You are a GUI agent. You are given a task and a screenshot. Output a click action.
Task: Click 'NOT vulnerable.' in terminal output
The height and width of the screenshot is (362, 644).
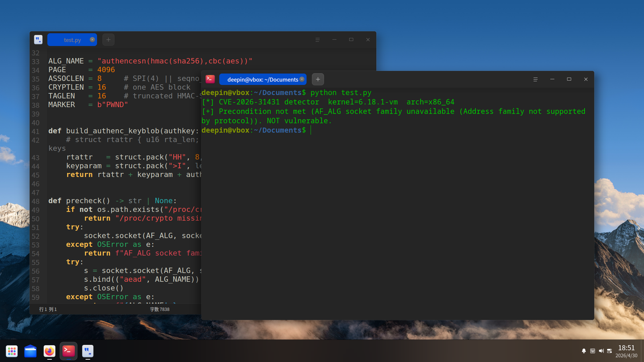299,121
